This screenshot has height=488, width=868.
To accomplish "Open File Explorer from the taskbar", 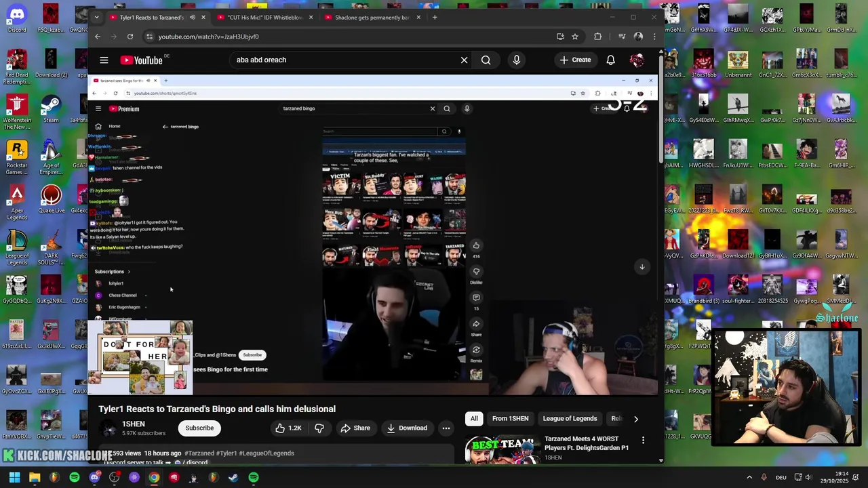I will click(x=35, y=478).
